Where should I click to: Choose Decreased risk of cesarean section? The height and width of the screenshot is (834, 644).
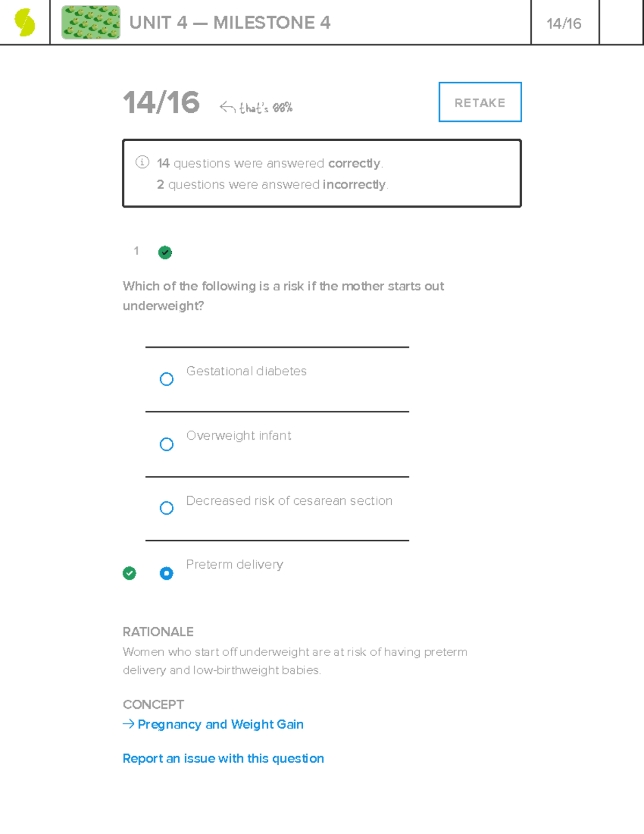click(x=167, y=508)
